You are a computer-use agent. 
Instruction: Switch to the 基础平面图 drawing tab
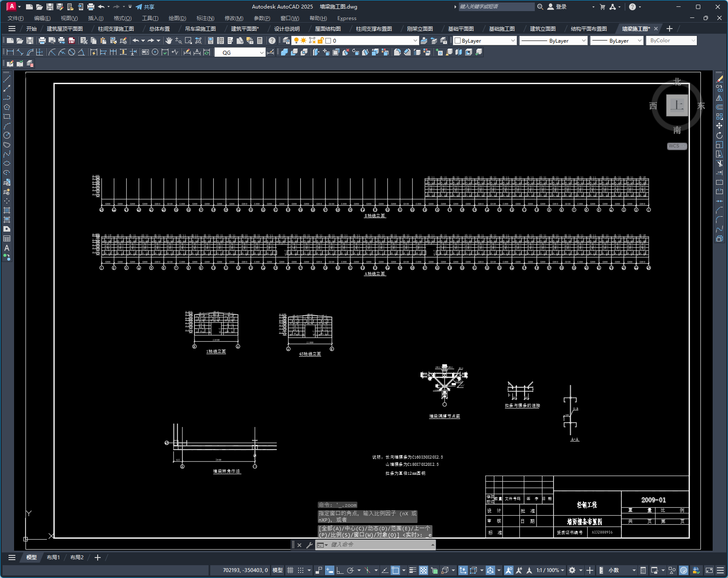tap(461, 29)
